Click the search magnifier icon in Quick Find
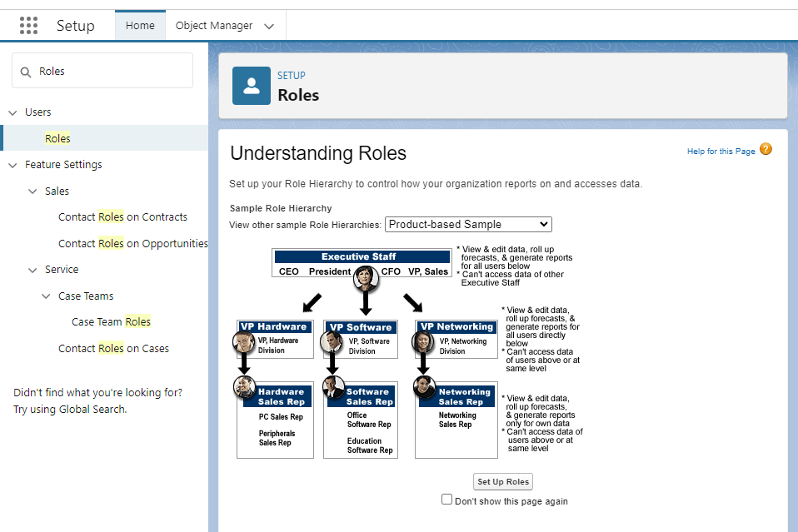Image resolution: width=798 pixels, height=532 pixels. pyautogui.click(x=26, y=72)
